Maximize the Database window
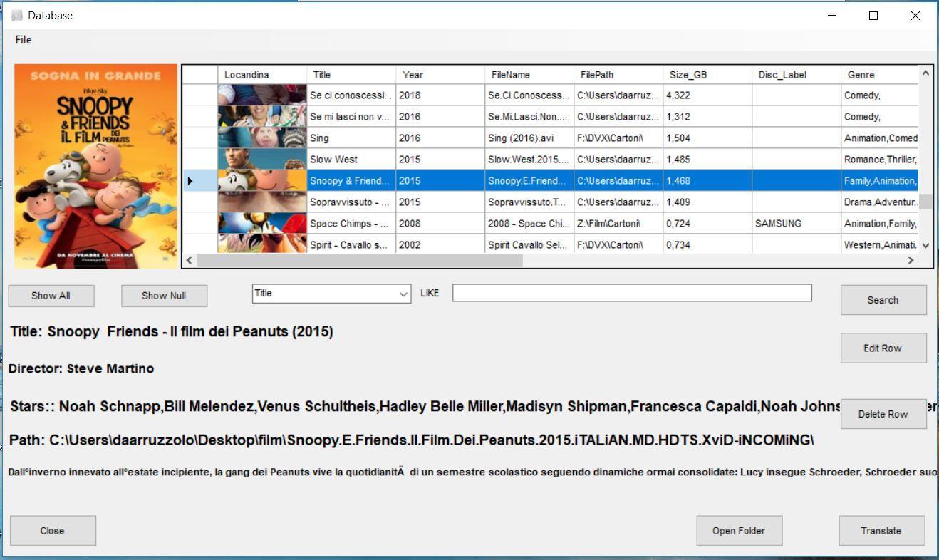This screenshot has height=560, width=939. point(873,16)
